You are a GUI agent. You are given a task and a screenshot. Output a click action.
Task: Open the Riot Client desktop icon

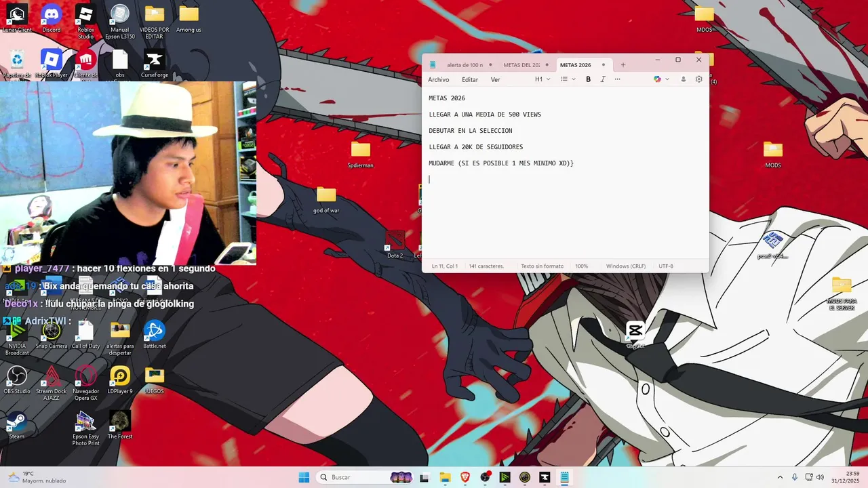point(85,64)
